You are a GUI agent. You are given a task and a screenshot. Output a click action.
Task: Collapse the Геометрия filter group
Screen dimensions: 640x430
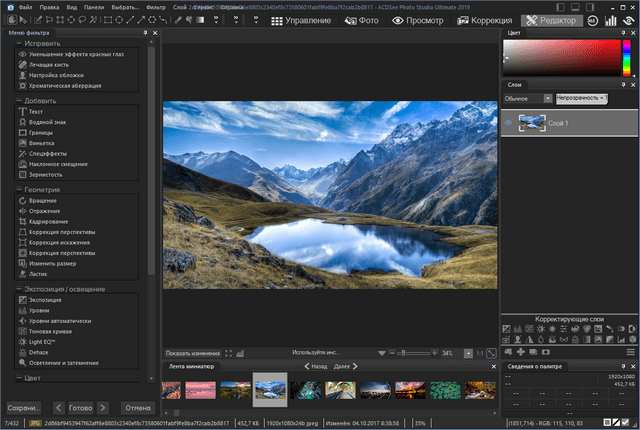pos(17,188)
